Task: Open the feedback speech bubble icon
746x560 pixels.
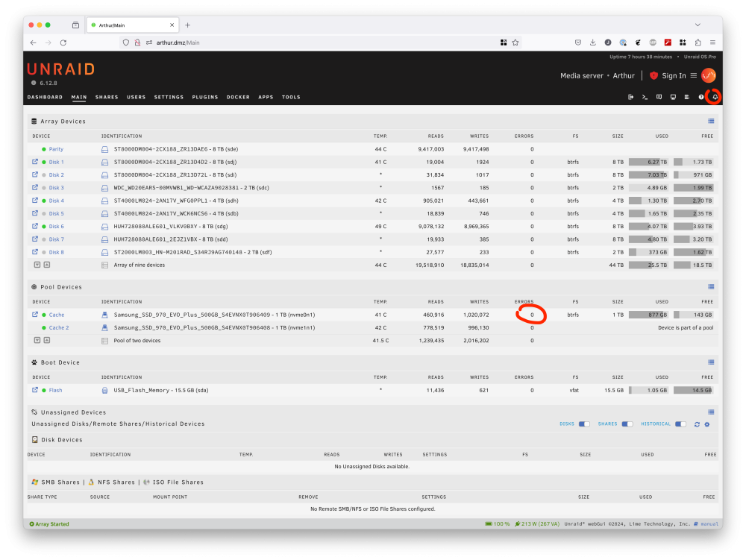Action: tap(659, 97)
